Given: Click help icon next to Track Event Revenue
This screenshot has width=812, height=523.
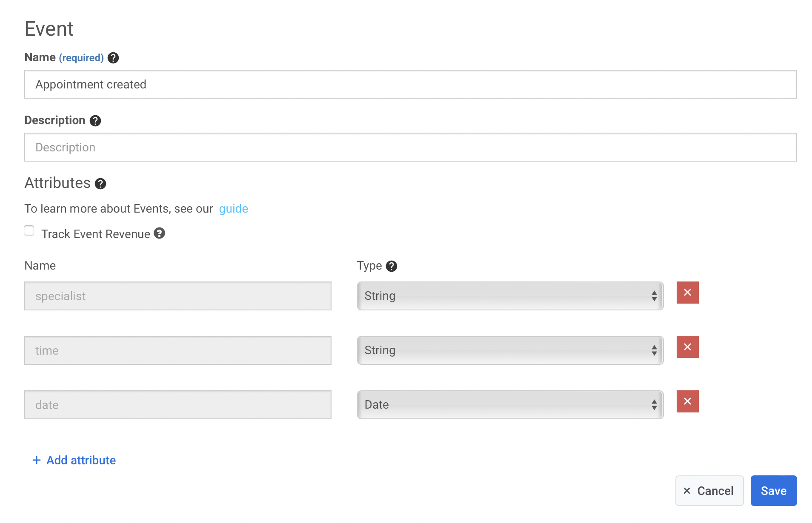Looking at the screenshot, I should point(159,233).
